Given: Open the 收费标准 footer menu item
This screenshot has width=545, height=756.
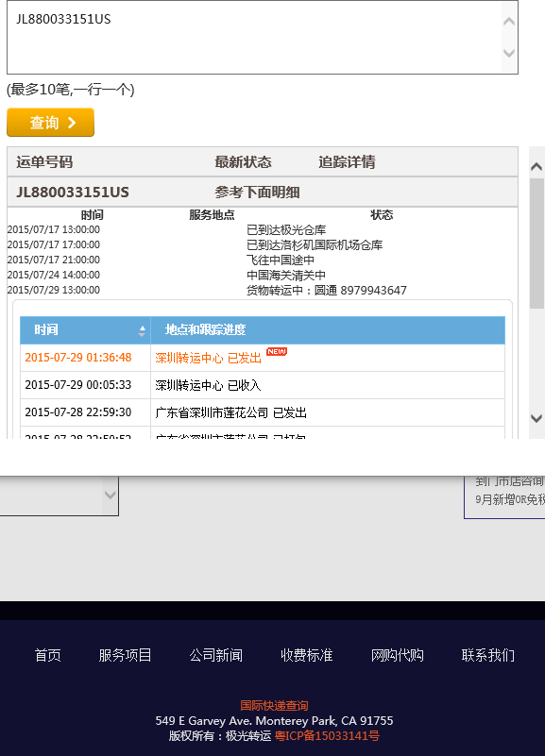Looking at the screenshot, I should coord(307,655).
